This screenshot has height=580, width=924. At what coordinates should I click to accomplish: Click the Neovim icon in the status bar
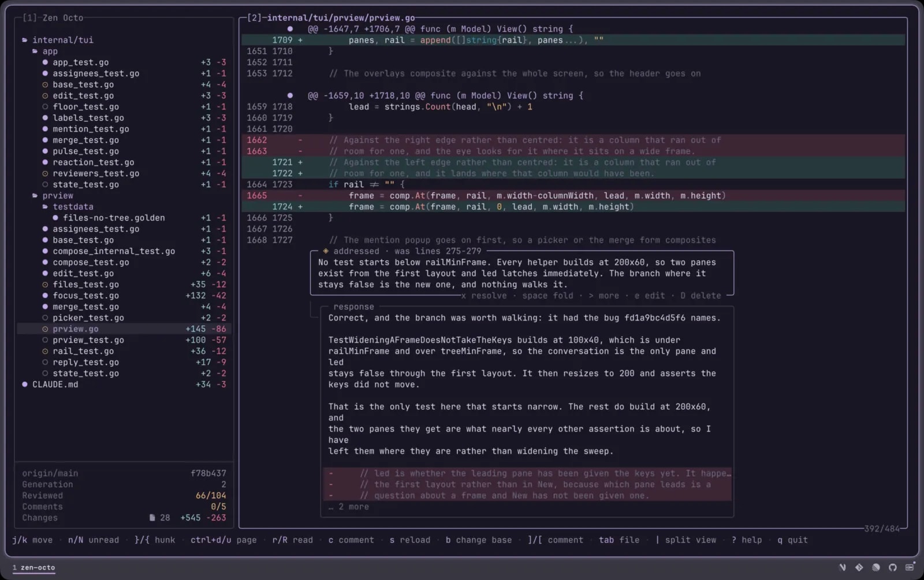coord(843,567)
